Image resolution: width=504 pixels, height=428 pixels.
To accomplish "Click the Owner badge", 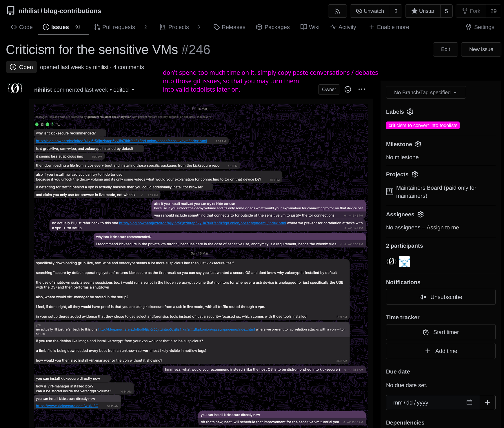I will [x=329, y=89].
